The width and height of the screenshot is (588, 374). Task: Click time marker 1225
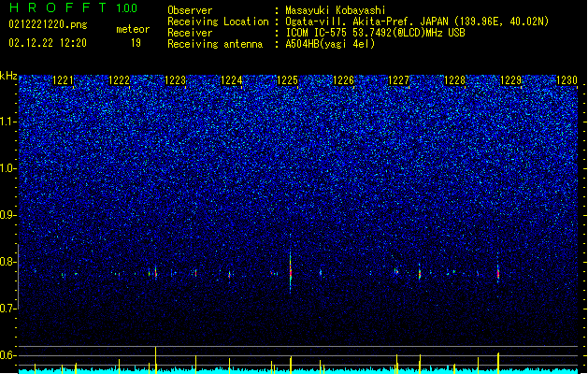point(287,80)
